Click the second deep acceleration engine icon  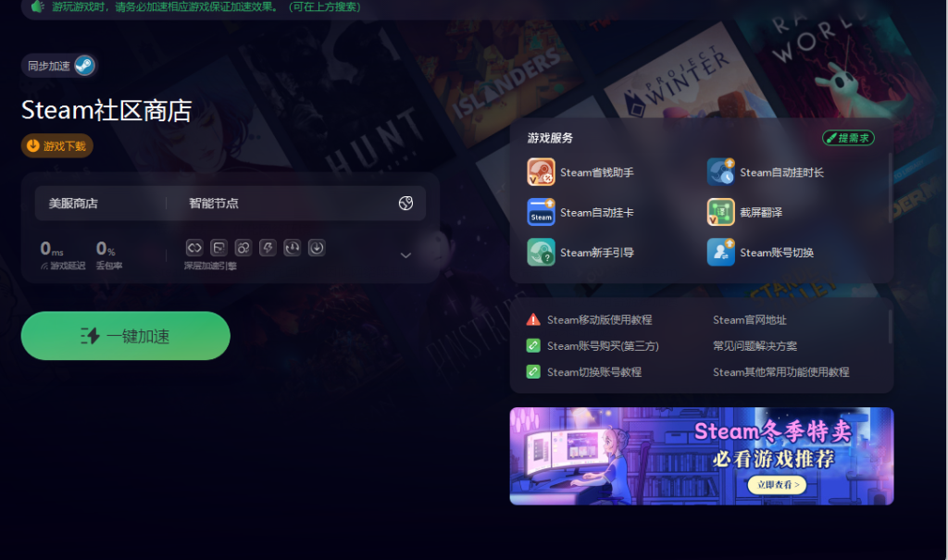218,247
